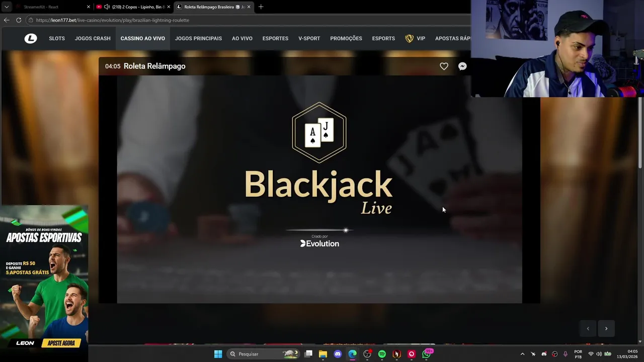Open the Apostas Esportivas bonus banner
Screen dimensions: 644x362
(44, 277)
